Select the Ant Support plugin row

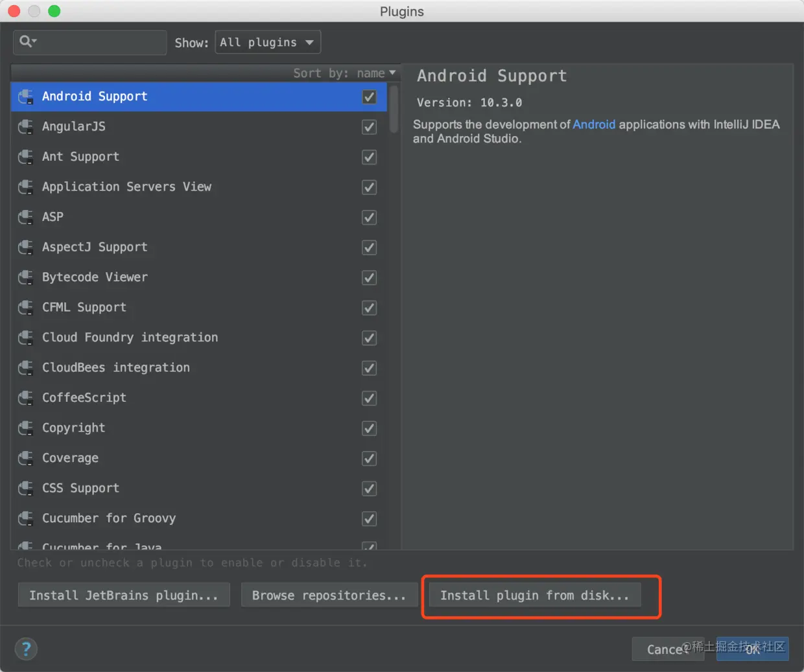coord(199,157)
